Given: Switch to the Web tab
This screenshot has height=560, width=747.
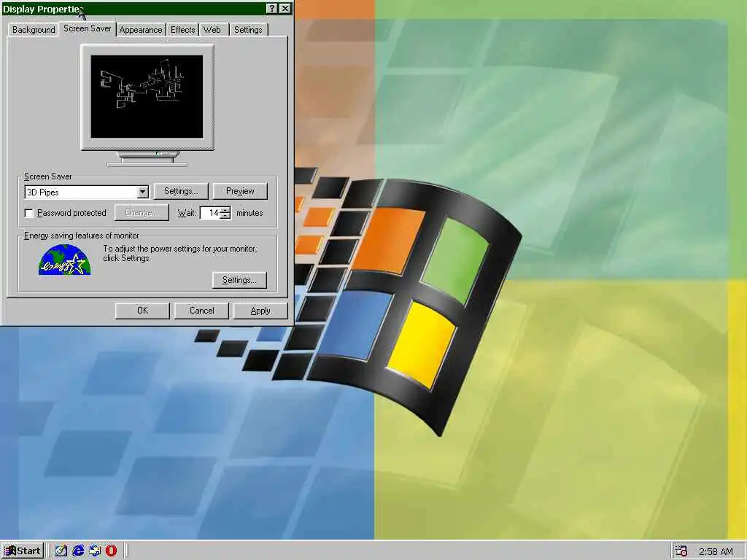Looking at the screenshot, I should click(x=212, y=29).
